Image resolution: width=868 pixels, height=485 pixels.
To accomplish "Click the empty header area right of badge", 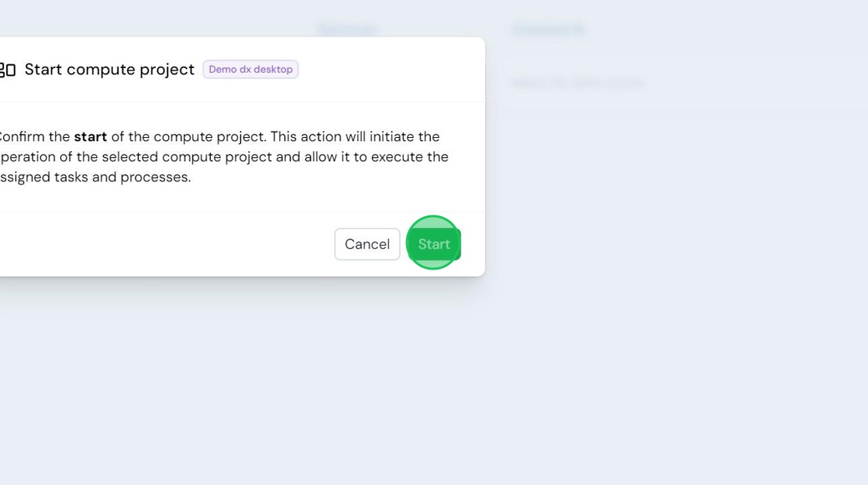I will (391, 69).
